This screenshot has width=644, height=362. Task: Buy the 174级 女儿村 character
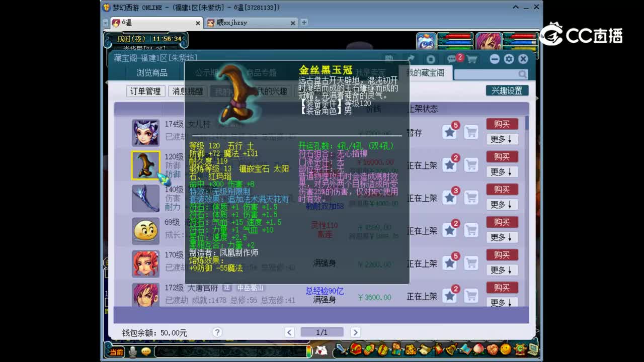(502, 124)
